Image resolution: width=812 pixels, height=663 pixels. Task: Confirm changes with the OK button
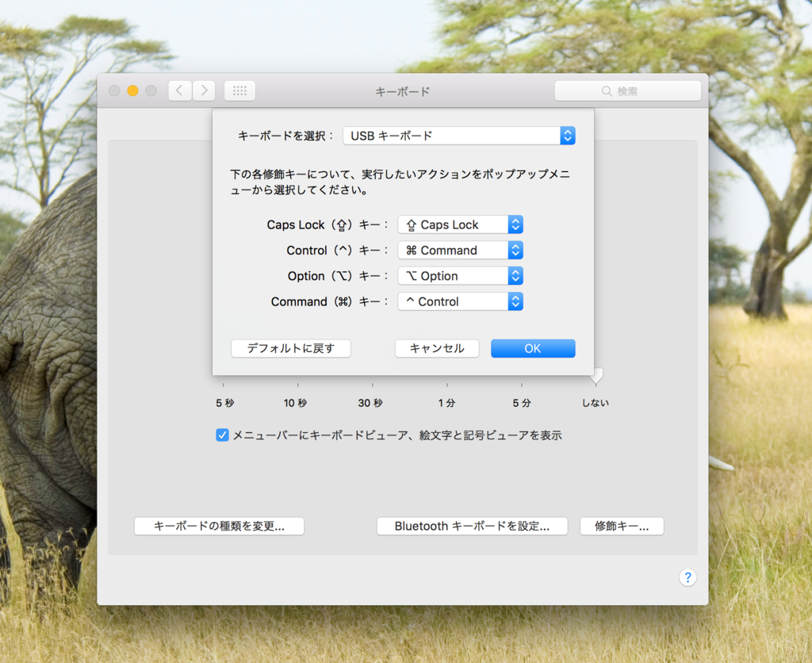pos(532,348)
